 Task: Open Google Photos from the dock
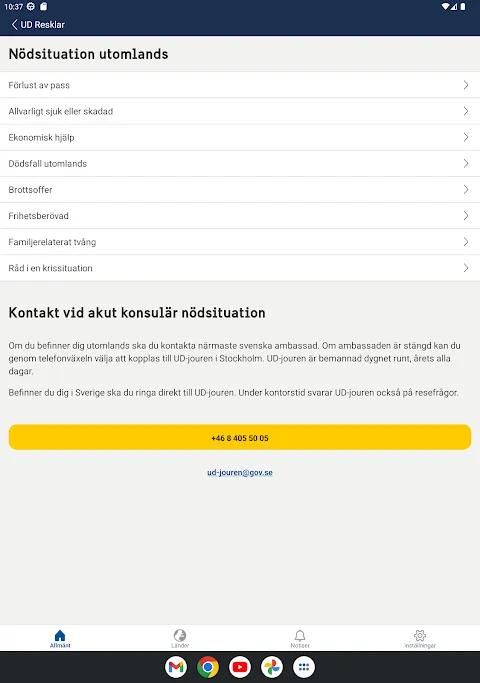[x=272, y=667]
